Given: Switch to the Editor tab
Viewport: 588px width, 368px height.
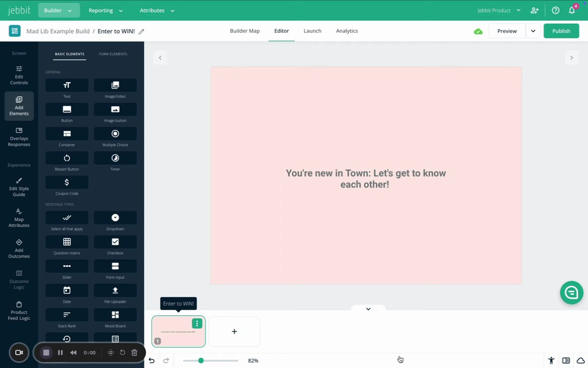Looking at the screenshot, I should pos(282,31).
